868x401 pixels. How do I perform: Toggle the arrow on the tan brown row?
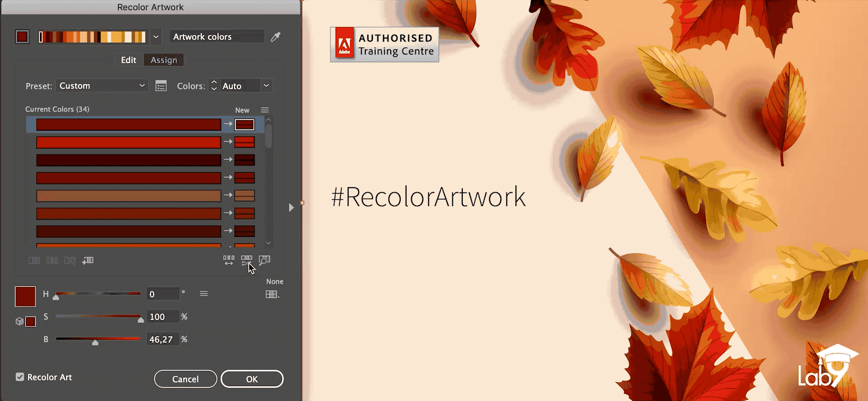tap(228, 195)
